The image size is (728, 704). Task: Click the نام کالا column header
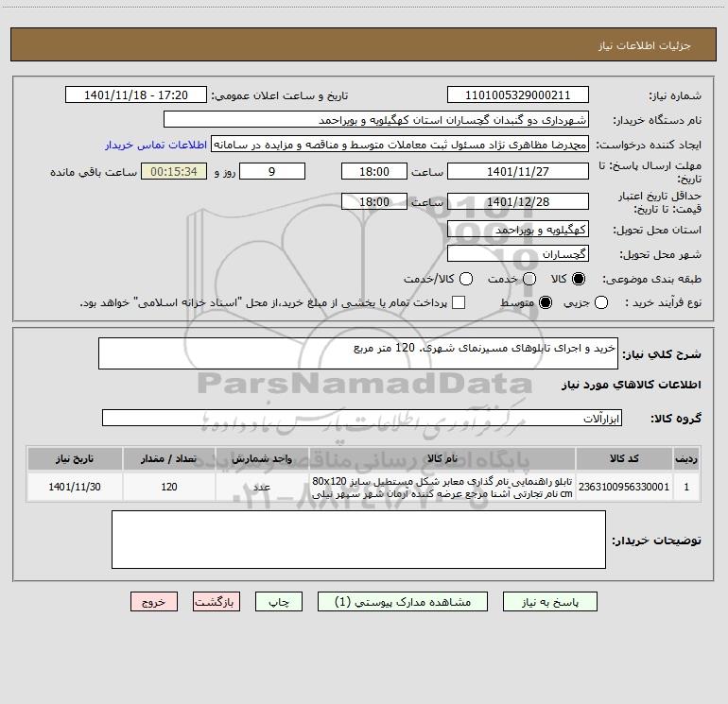[x=442, y=458]
